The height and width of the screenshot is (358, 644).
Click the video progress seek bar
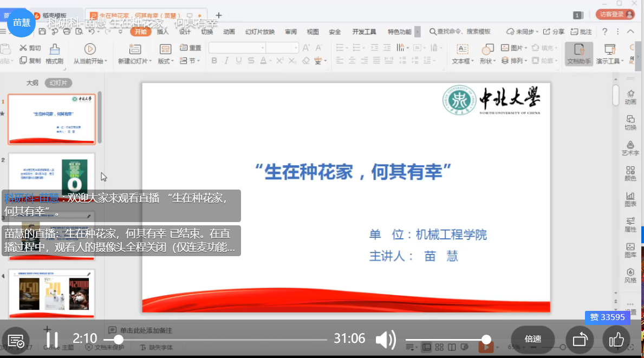coord(222,340)
